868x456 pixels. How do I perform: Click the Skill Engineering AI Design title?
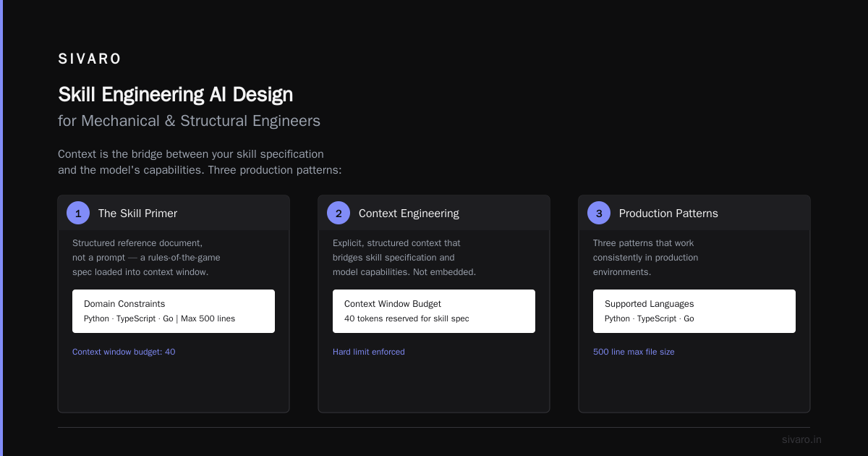[176, 95]
